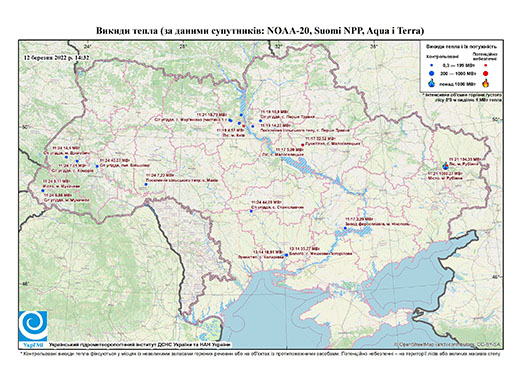Click the red marker near Malopolovetske
This screenshot has height=368, width=520.
302,145
